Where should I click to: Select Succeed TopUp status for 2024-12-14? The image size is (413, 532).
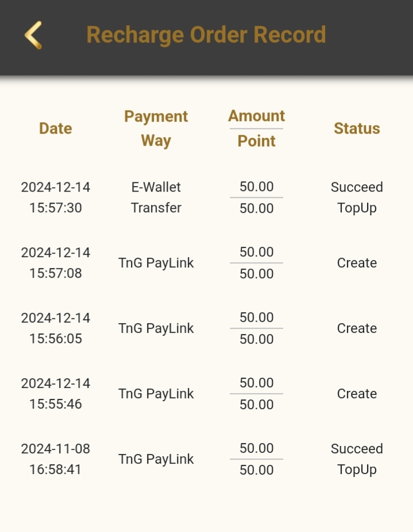[357, 197]
